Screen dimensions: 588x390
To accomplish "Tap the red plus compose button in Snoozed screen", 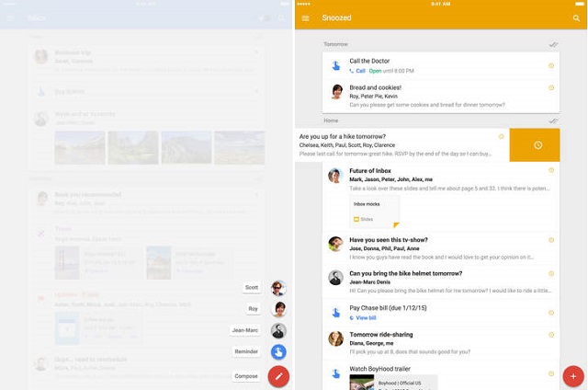I will pyautogui.click(x=573, y=376).
